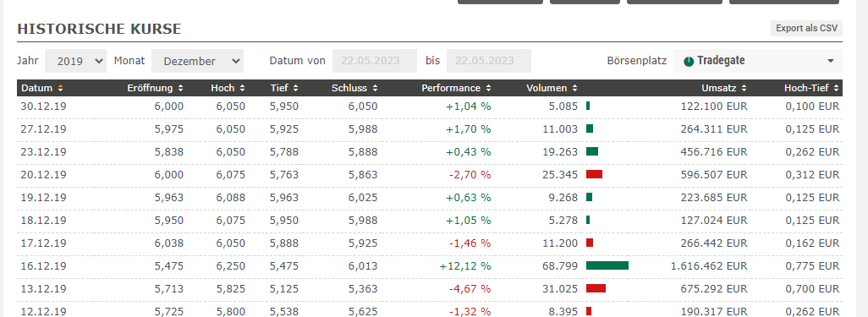
Task: Click the volume value 25.345
Action: 560,174
